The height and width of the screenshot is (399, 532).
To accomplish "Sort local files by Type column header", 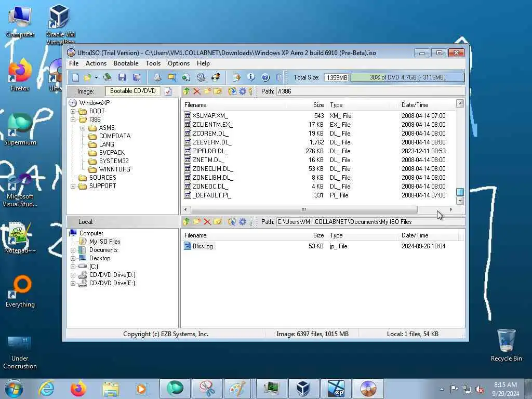I will [x=336, y=235].
